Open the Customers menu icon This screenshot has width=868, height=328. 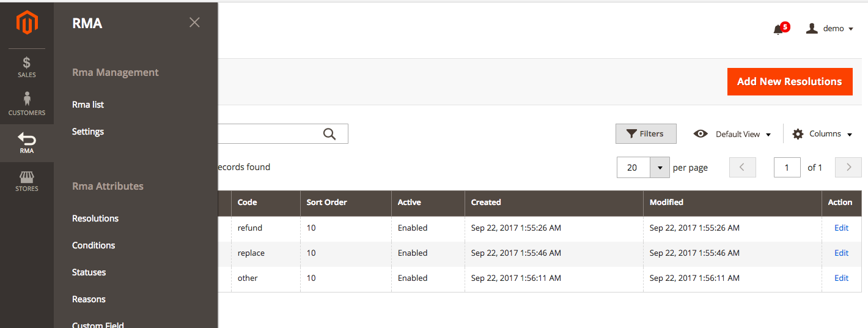27,104
